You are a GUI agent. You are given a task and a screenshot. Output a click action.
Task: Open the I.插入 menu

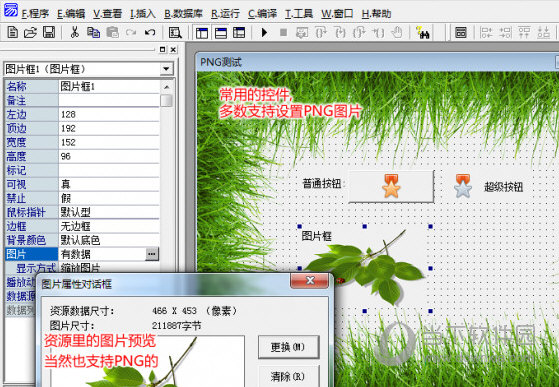[x=143, y=14]
